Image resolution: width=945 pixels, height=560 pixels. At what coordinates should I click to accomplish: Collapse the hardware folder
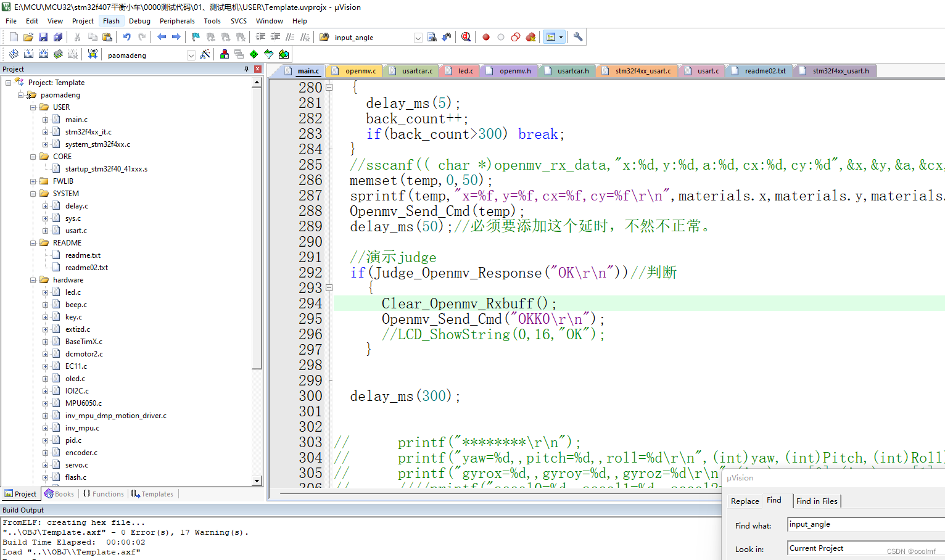[x=33, y=280]
